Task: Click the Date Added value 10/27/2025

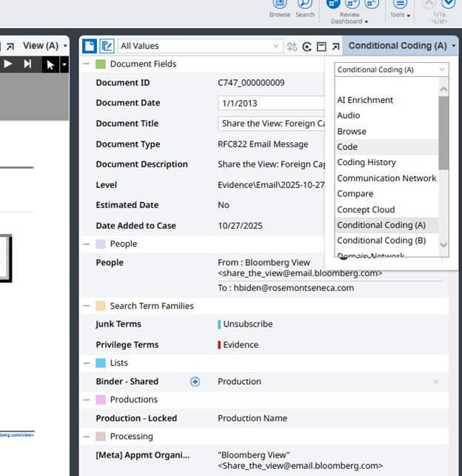Action: click(x=240, y=226)
